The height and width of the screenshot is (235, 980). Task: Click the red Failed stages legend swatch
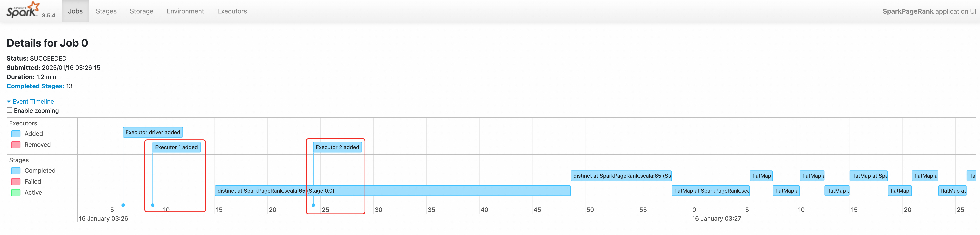click(16, 181)
